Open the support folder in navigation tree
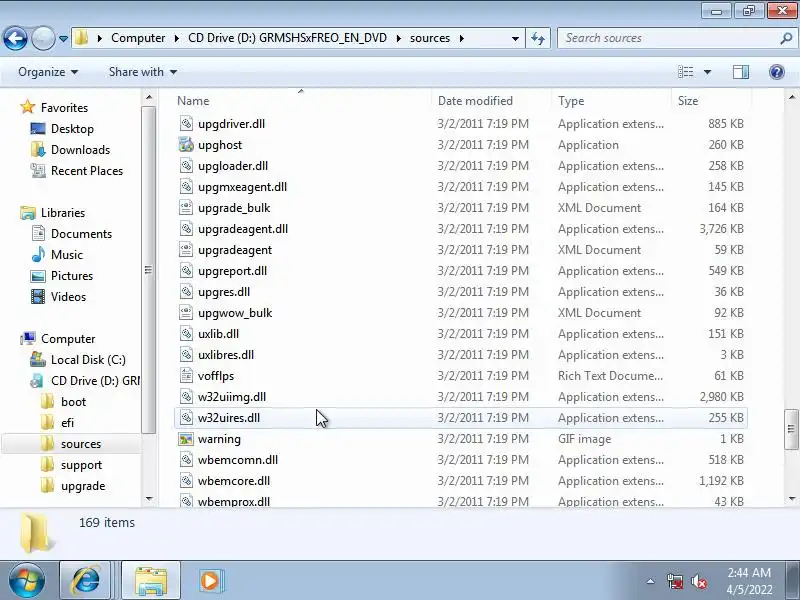This screenshot has height=600, width=800. [81, 465]
